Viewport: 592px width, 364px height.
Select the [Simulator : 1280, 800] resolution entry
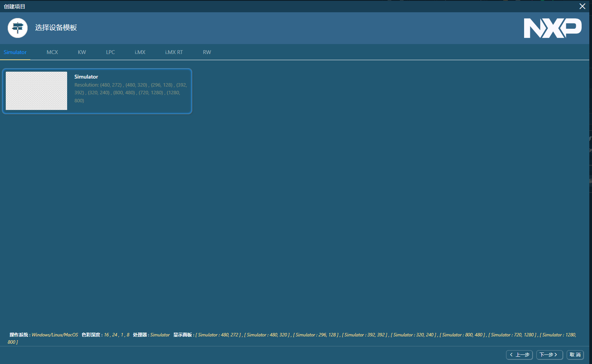[x=557, y=334]
